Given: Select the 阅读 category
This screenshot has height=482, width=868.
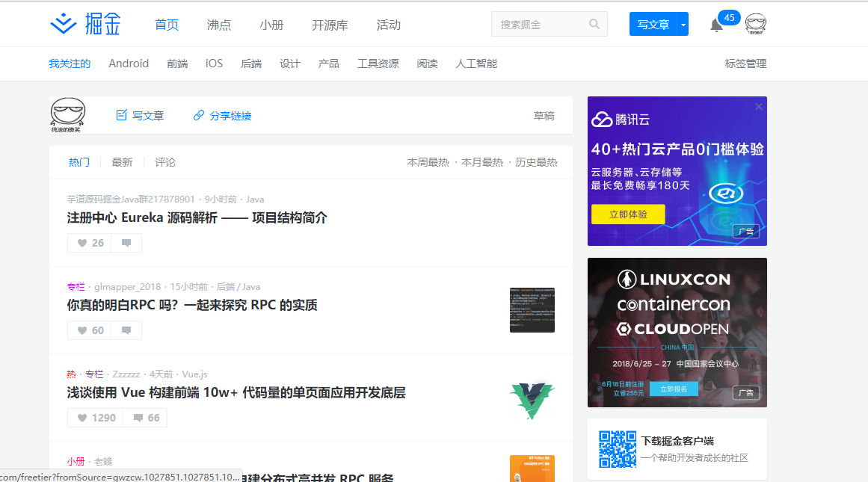Looking at the screenshot, I should (428, 64).
